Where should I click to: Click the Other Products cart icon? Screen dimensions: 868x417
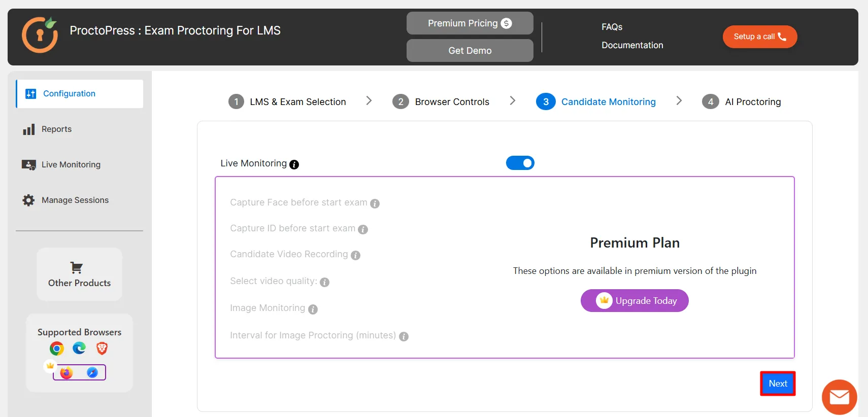pyautogui.click(x=77, y=268)
